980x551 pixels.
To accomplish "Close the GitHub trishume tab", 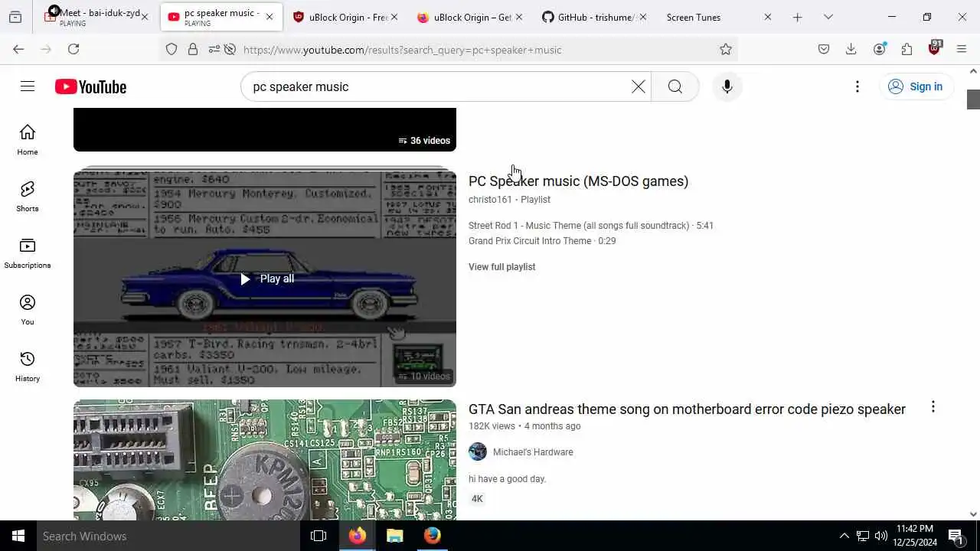I will [x=642, y=17].
